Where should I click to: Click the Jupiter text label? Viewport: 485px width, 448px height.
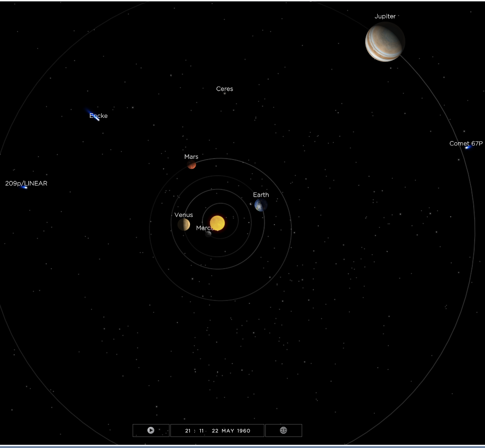pyautogui.click(x=385, y=16)
